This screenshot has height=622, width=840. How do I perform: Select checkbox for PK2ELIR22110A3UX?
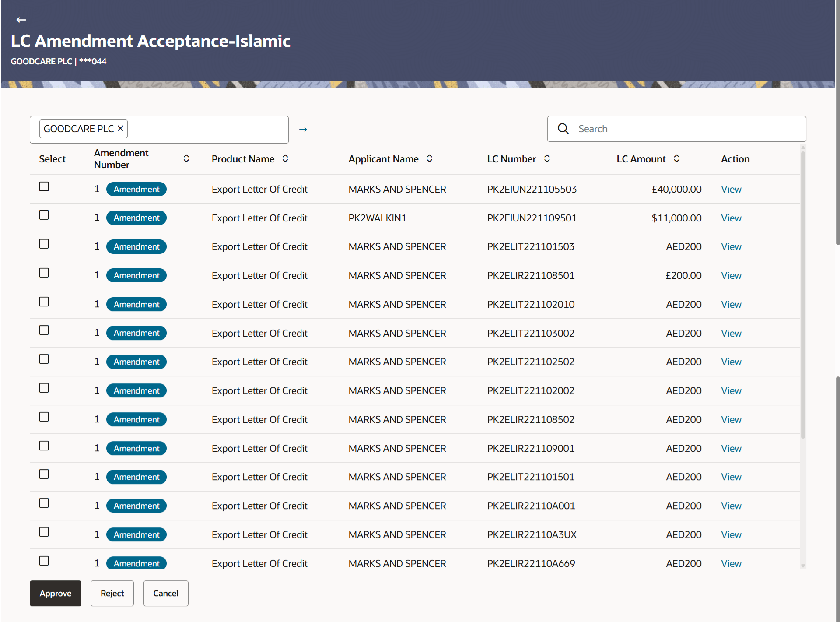44,532
